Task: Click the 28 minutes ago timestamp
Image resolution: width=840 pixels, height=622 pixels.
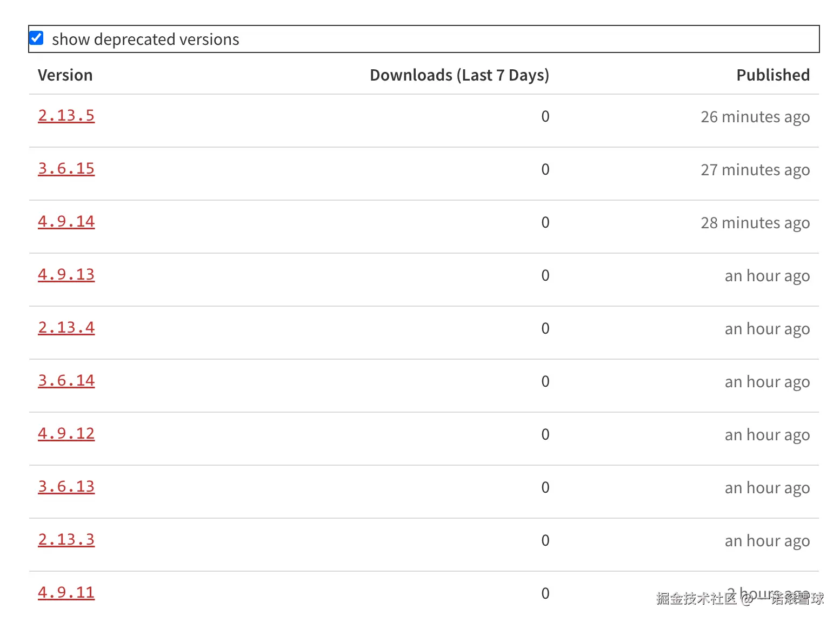Action: pos(755,223)
